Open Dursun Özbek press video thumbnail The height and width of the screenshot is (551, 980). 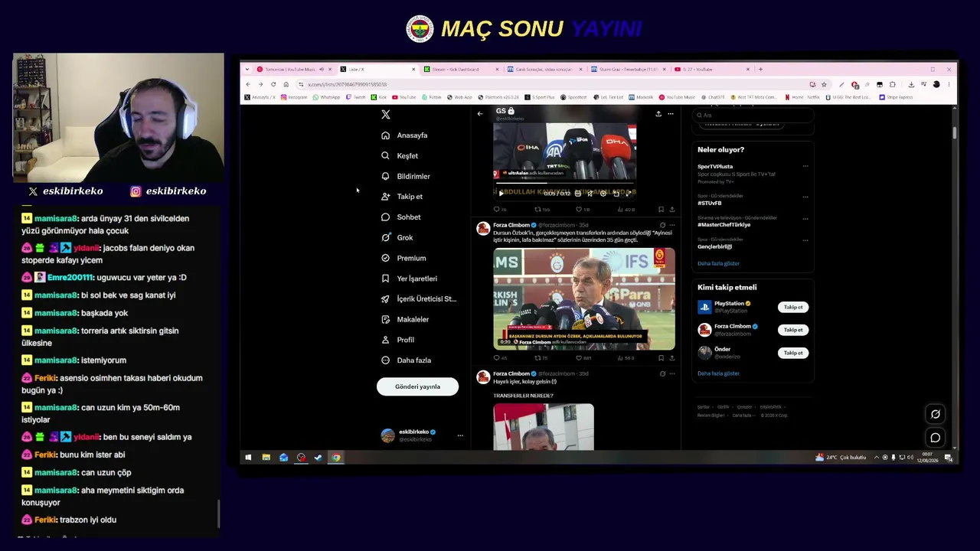click(584, 298)
